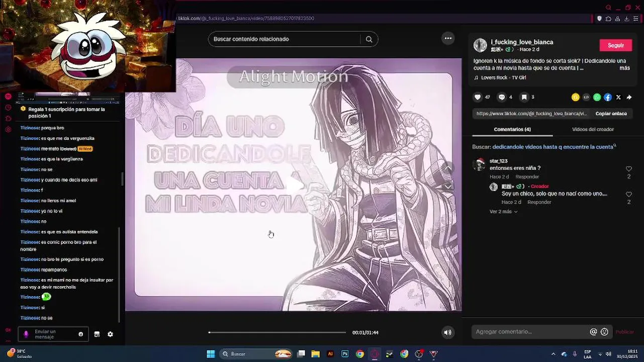Click the chat panel scrollbar
The height and width of the screenshot is (362, 644).
click(119, 274)
